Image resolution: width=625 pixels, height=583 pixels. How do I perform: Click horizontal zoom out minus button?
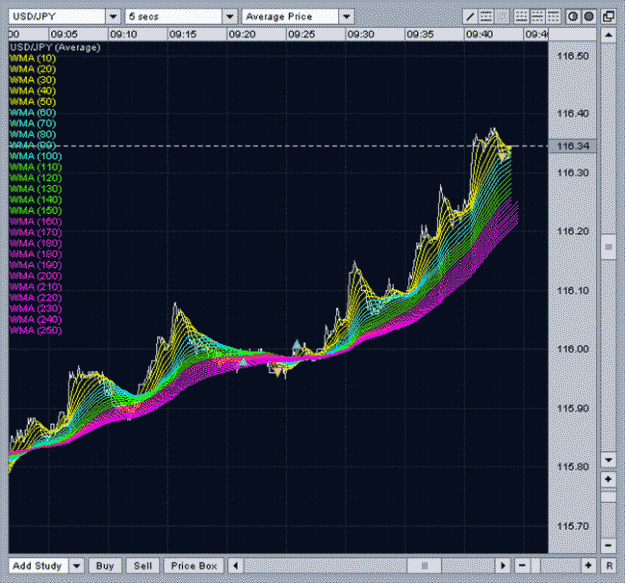point(522,566)
